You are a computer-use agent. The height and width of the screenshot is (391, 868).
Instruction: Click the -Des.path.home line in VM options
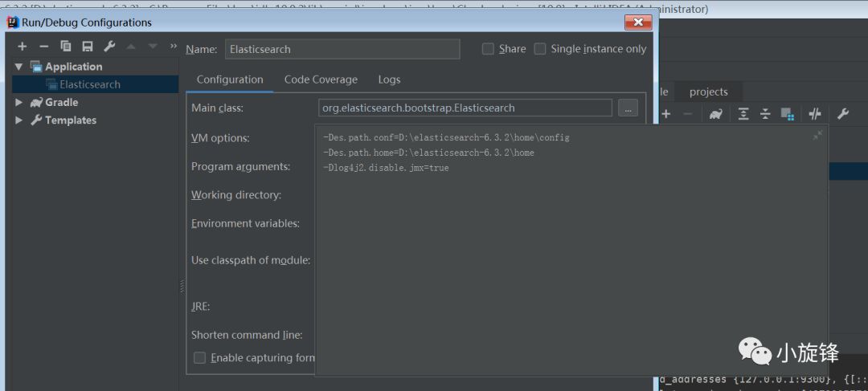[428, 153]
